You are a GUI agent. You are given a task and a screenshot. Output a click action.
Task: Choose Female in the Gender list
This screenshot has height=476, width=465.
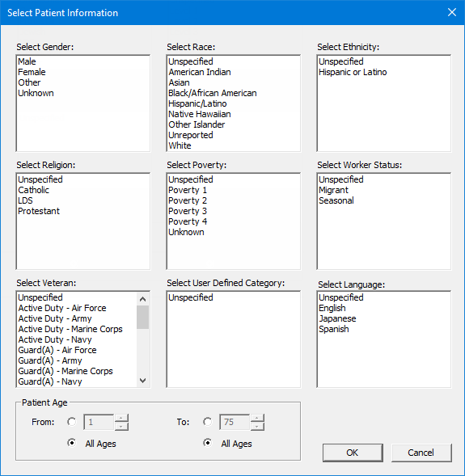coord(32,72)
